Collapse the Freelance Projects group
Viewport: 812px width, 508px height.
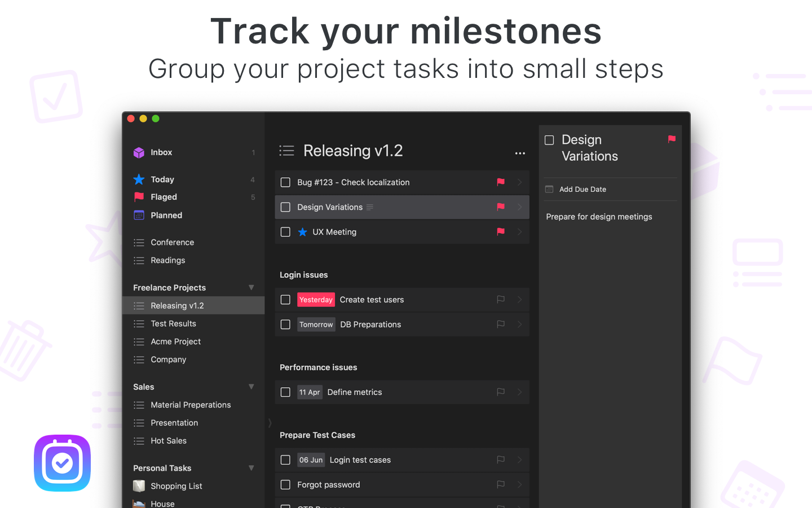251,287
